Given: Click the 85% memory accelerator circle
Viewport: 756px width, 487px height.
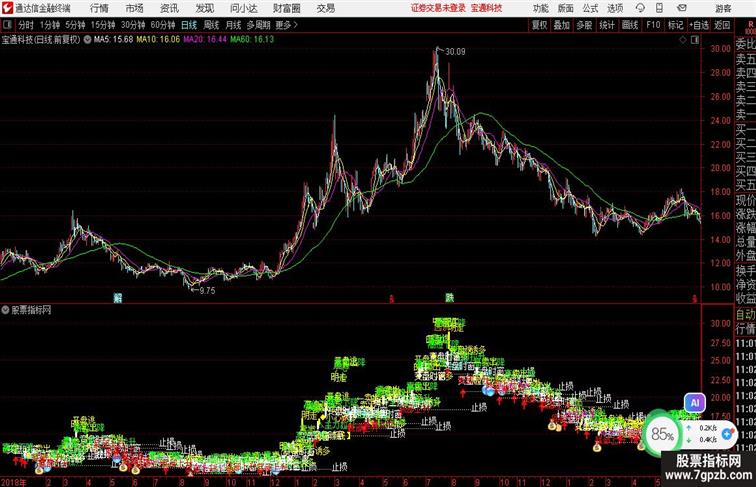Looking at the screenshot, I should (x=662, y=434).
